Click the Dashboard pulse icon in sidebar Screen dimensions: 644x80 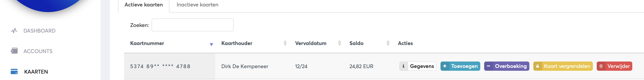pos(14,31)
